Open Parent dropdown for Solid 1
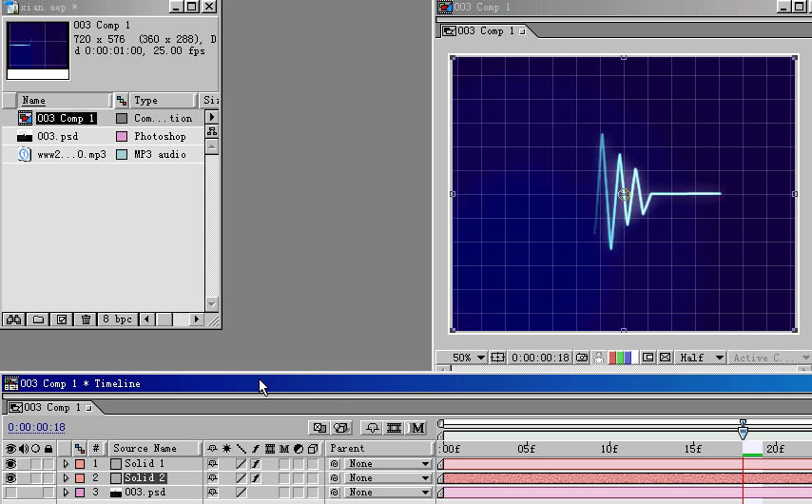The image size is (812, 504). 388,464
